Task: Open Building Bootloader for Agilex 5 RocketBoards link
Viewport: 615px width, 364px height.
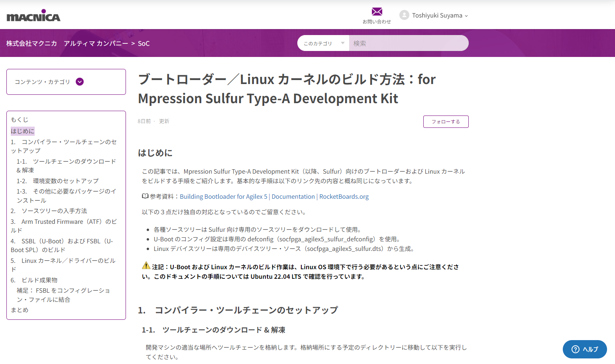Action: click(274, 196)
